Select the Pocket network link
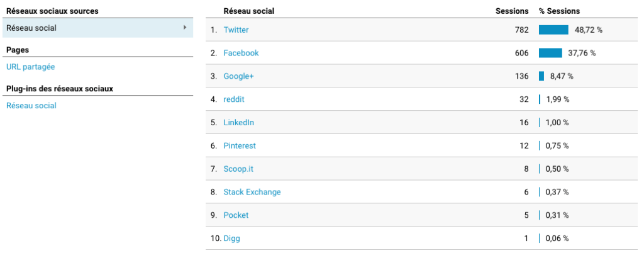644x253 pixels. [x=236, y=215]
